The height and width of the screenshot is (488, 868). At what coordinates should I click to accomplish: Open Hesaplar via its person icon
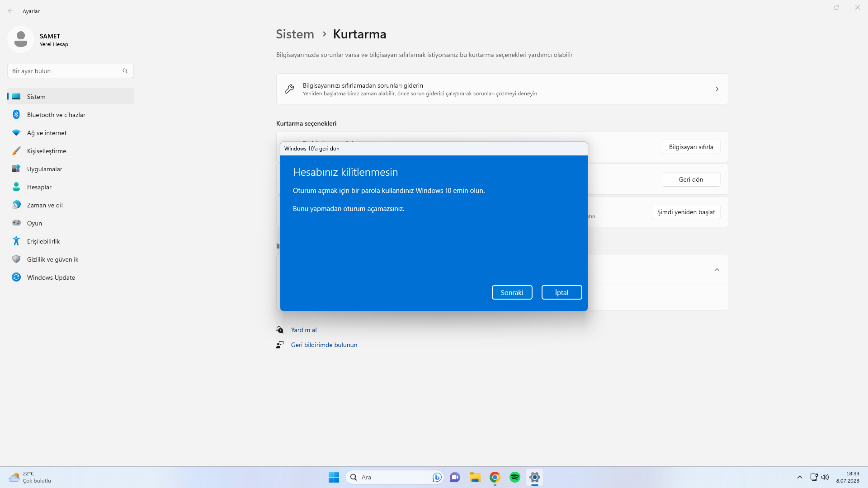(x=16, y=187)
